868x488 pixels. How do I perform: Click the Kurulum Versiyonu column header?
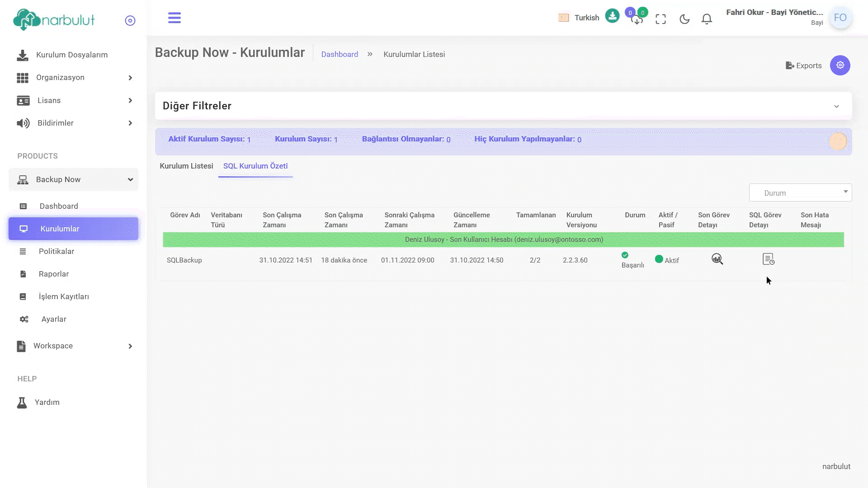click(581, 220)
